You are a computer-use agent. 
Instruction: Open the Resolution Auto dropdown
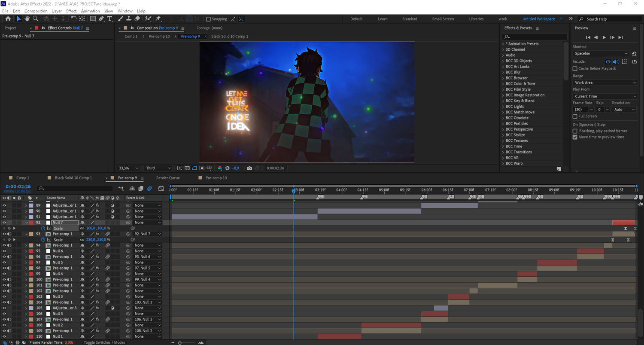point(624,110)
